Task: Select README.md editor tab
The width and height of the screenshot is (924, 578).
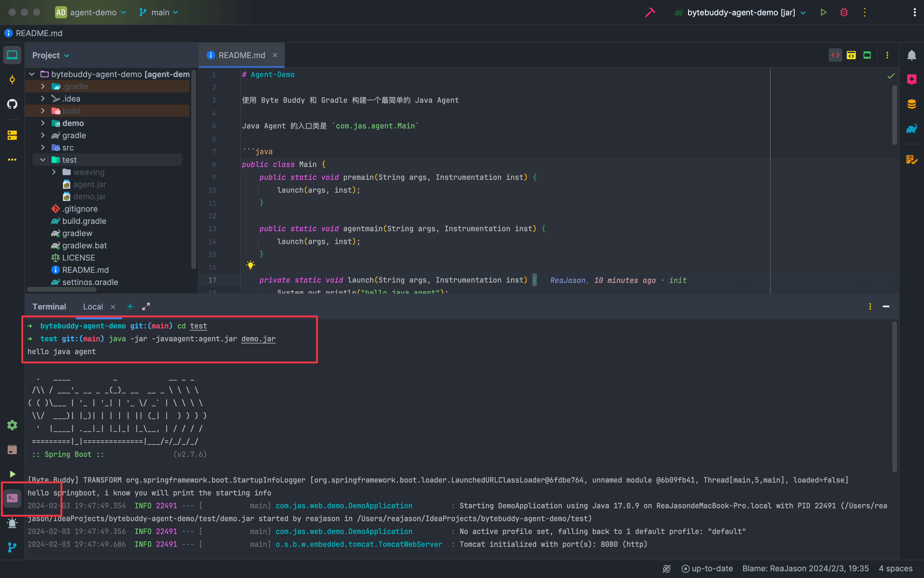Action: (x=241, y=55)
